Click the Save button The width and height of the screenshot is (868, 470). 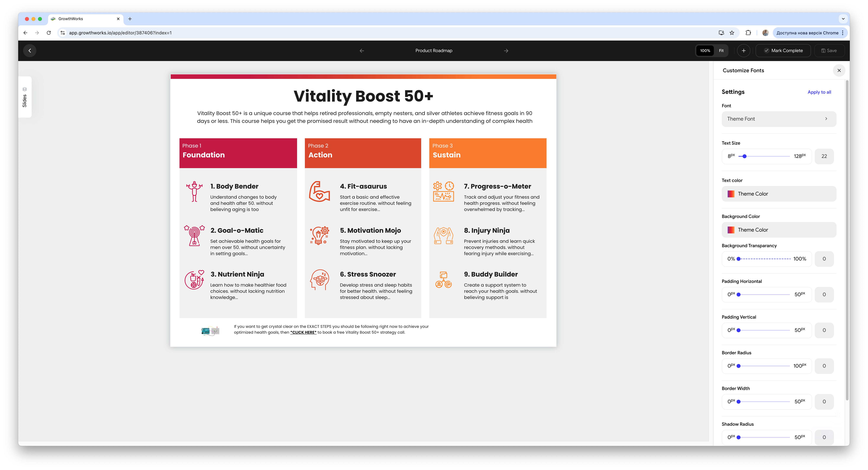pyautogui.click(x=829, y=50)
